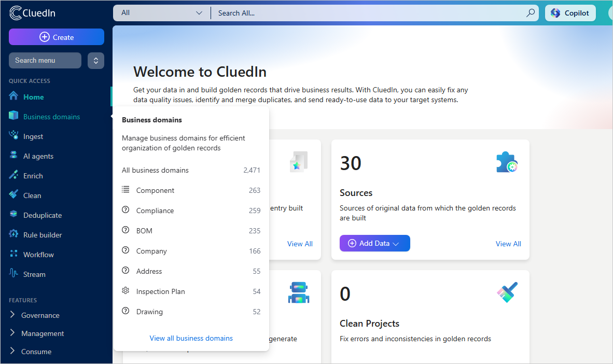
Task: Open the Add Data dropdown button
Action: pyautogui.click(x=374, y=243)
